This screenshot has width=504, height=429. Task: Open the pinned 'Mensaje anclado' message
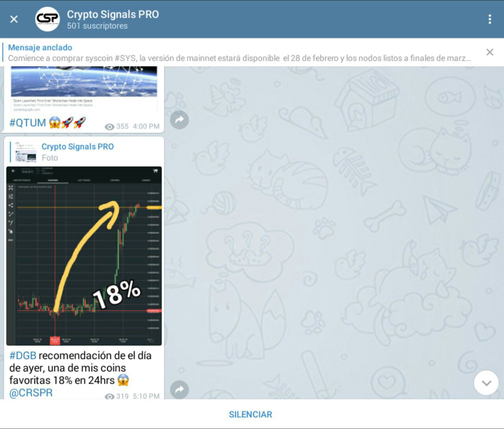click(x=239, y=53)
